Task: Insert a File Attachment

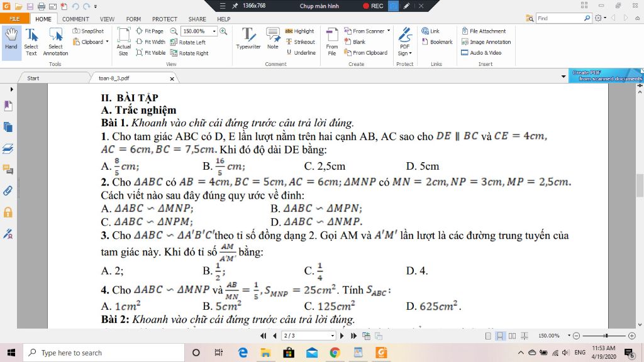Action: [484, 31]
